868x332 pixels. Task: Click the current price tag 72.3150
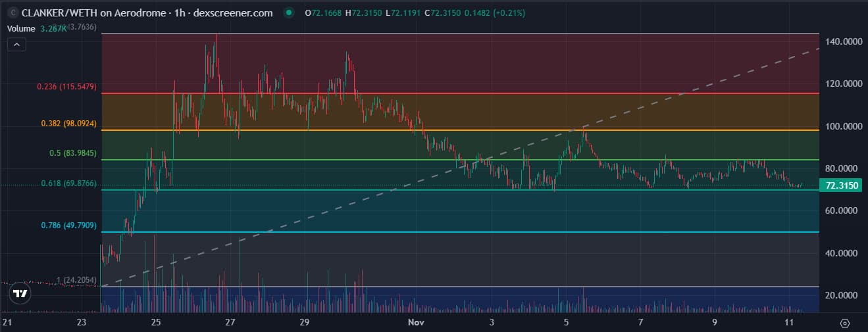coord(842,186)
